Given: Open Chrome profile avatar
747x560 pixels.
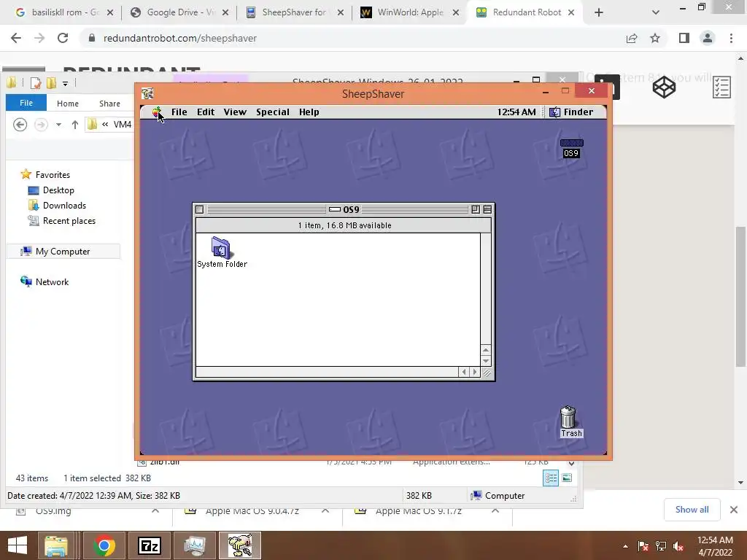Looking at the screenshot, I should point(708,38).
